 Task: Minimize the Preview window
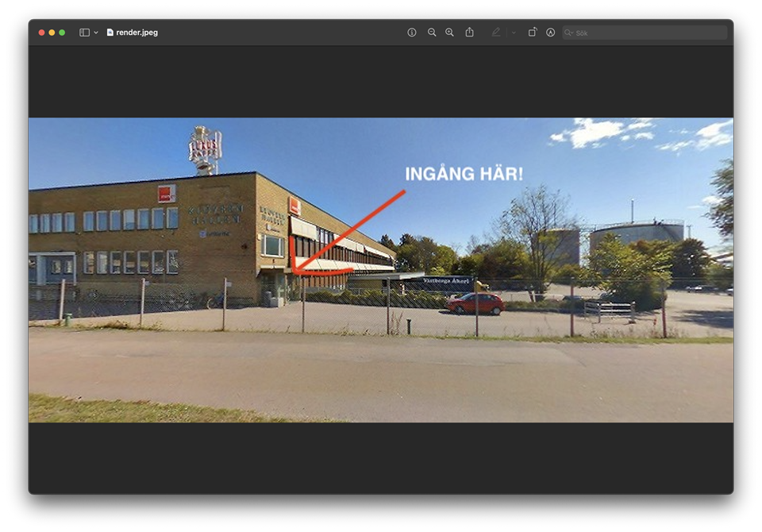coord(52,33)
